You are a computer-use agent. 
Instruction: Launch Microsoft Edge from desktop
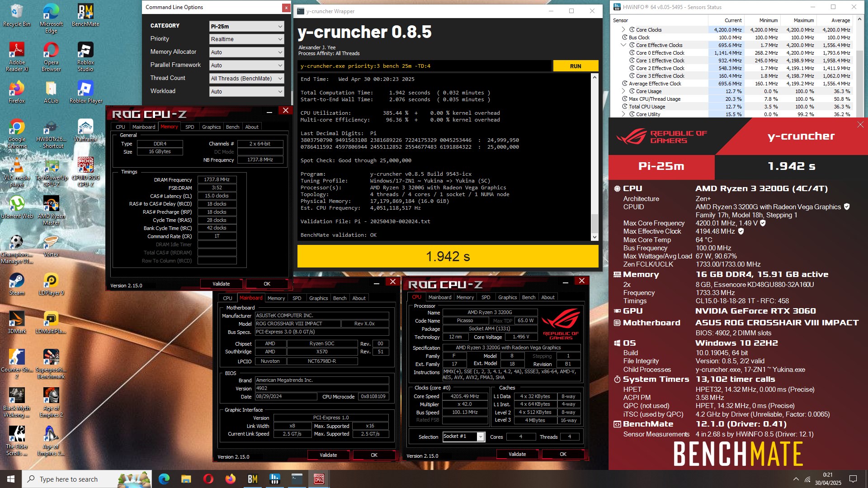pyautogui.click(x=51, y=18)
